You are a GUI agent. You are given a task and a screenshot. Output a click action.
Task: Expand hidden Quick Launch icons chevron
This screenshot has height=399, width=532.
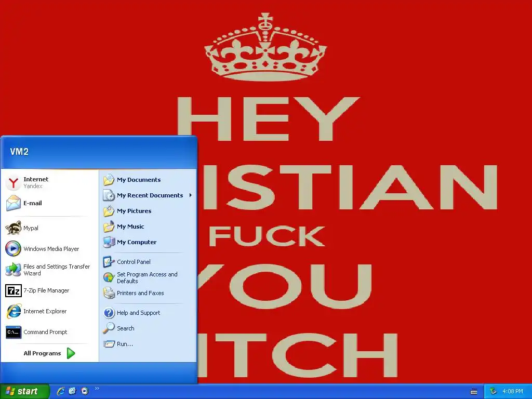97,389
